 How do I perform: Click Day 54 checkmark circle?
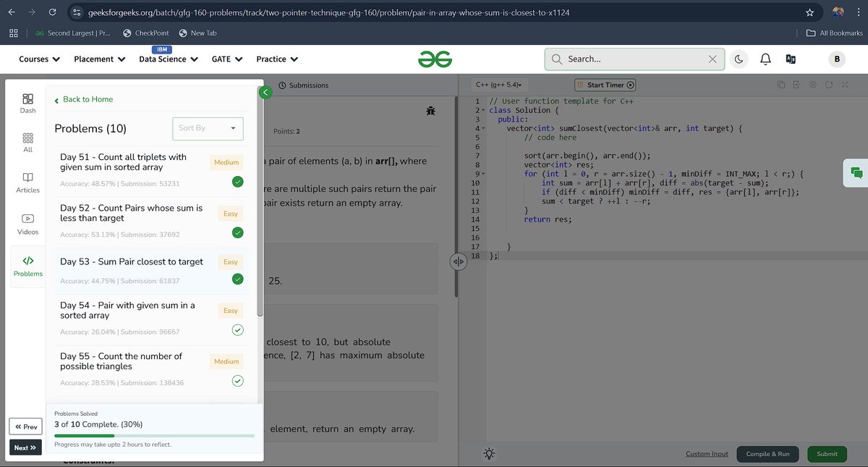(237, 330)
